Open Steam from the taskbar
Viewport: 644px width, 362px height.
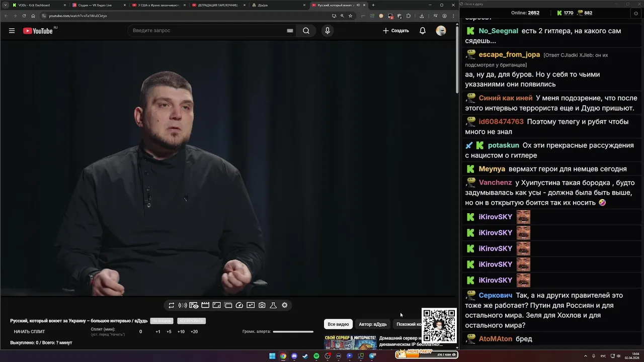(305, 356)
